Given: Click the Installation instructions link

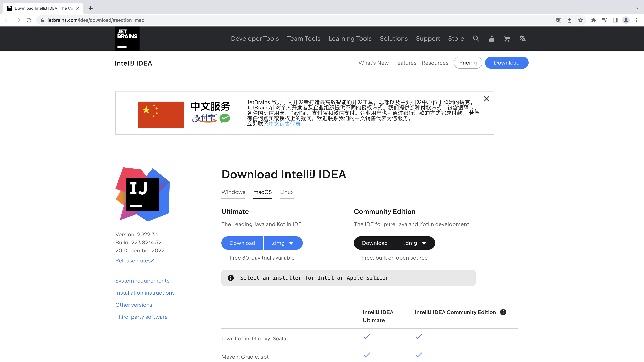Looking at the screenshot, I should [145, 293].
